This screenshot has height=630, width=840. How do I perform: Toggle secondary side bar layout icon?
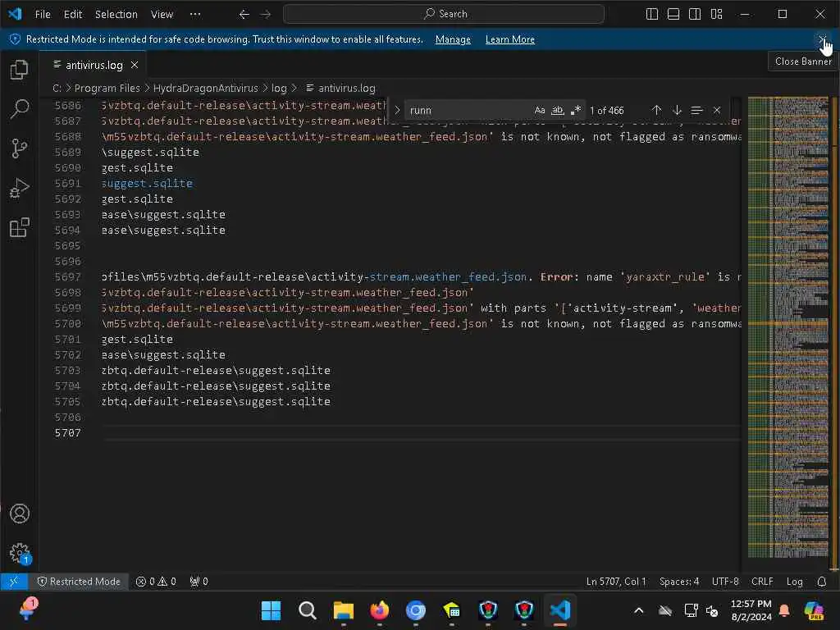(695, 15)
